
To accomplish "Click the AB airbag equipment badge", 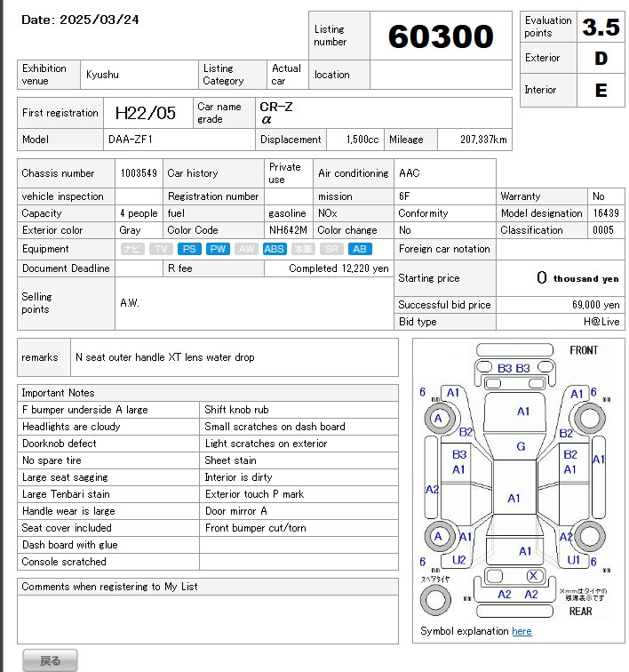I will (360, 249).
